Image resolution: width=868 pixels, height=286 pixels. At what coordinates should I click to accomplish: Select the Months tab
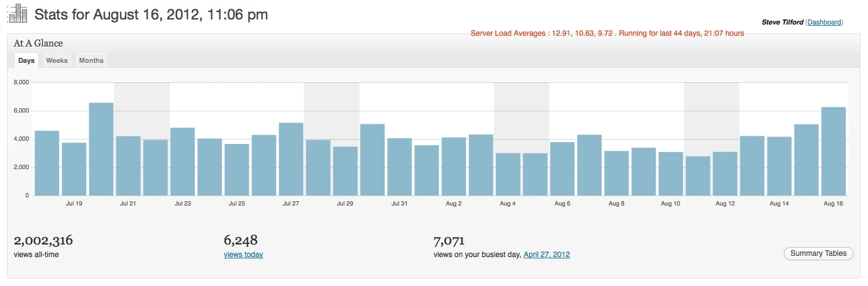pos(91,60)
